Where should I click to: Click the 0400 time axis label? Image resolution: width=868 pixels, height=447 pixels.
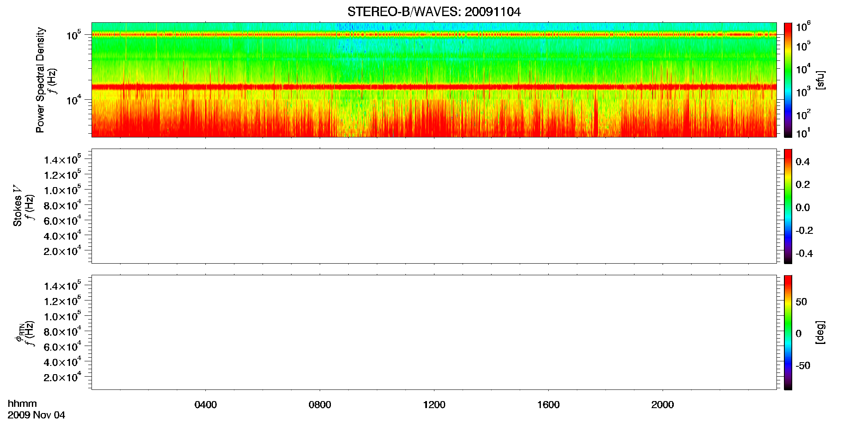(206, 405)
